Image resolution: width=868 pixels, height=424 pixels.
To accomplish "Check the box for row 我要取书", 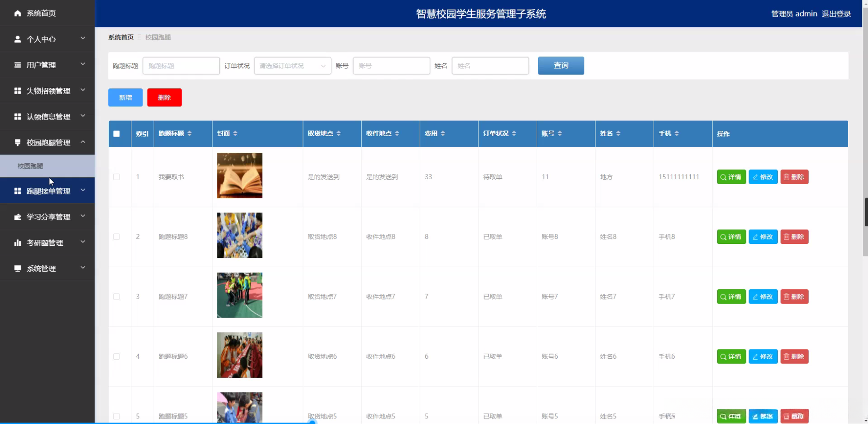I will tap(117, 177).
